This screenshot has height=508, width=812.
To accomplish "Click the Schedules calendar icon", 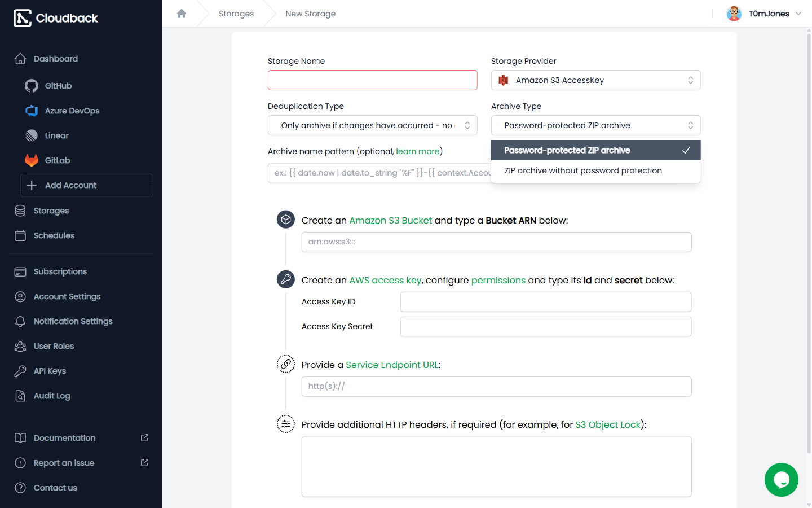I will [x=20, y=235].
